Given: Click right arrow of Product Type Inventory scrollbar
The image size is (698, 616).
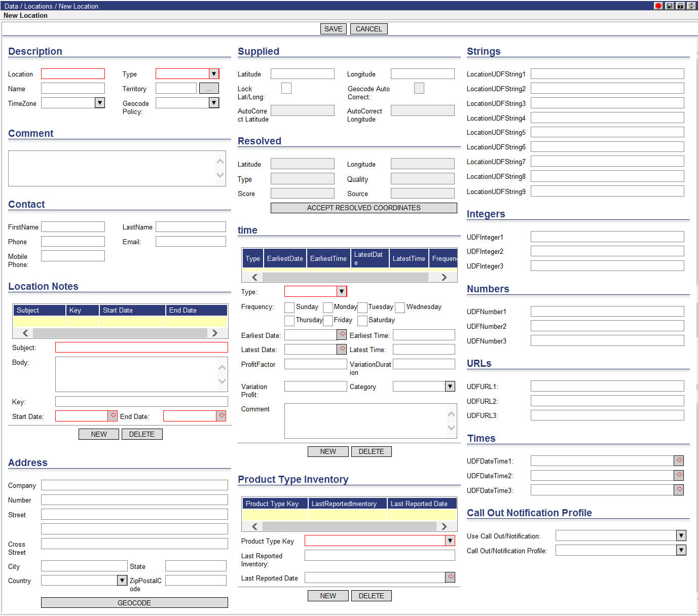Looking at the screenshot, I should coord(444,526).
